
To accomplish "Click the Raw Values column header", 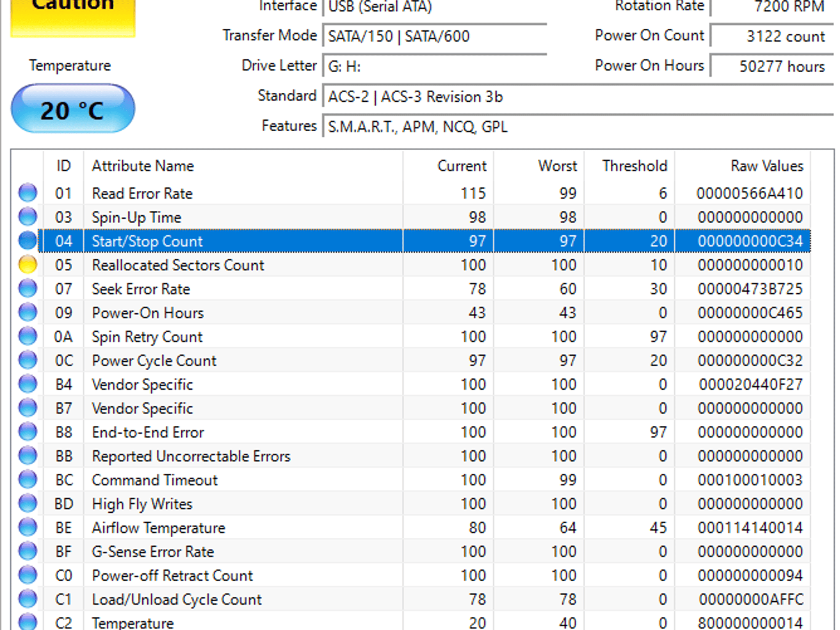I will pos(743,166).
